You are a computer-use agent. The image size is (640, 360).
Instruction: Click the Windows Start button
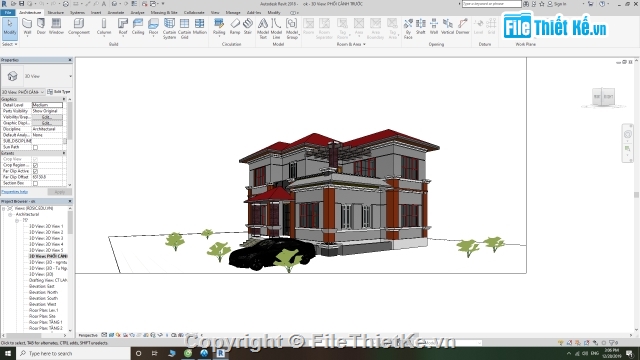pos(8,353)
